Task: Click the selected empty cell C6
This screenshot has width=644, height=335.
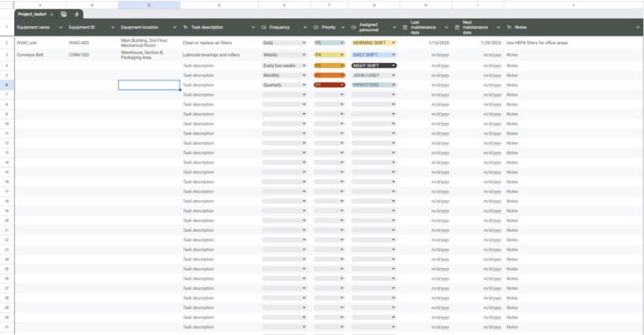Action: tap(149, 85)
